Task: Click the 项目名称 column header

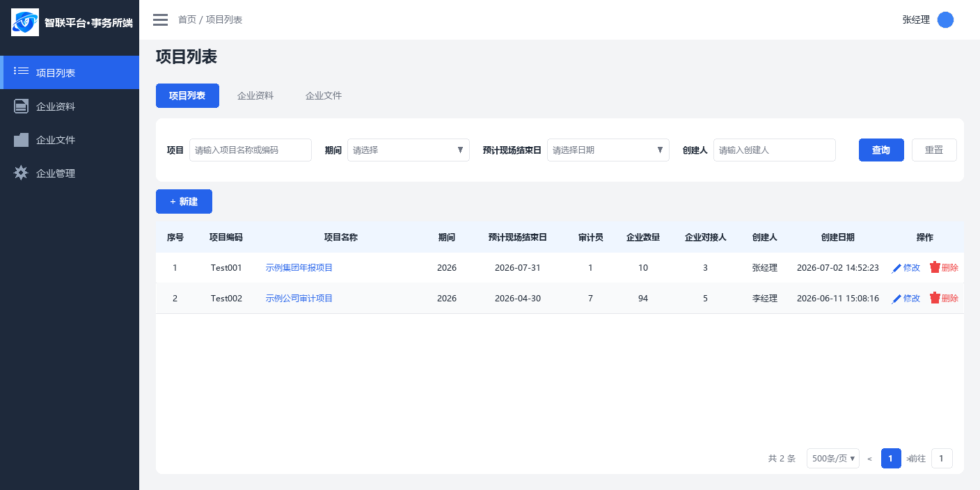Action: tap(341, 237)
